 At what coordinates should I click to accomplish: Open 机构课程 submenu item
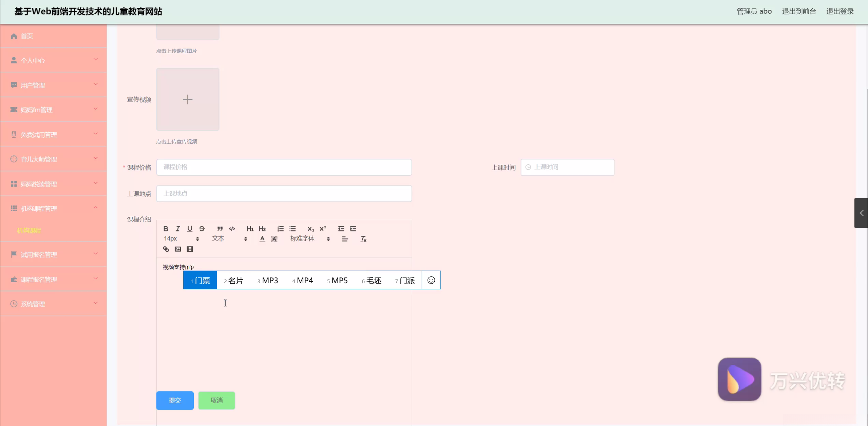click(29, 231)
